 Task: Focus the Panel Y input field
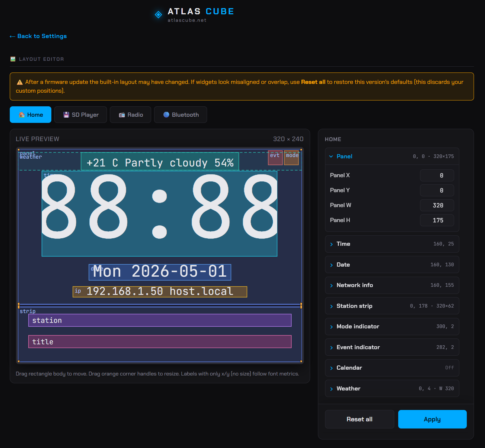pyautogui.click(x=437, y=191)
